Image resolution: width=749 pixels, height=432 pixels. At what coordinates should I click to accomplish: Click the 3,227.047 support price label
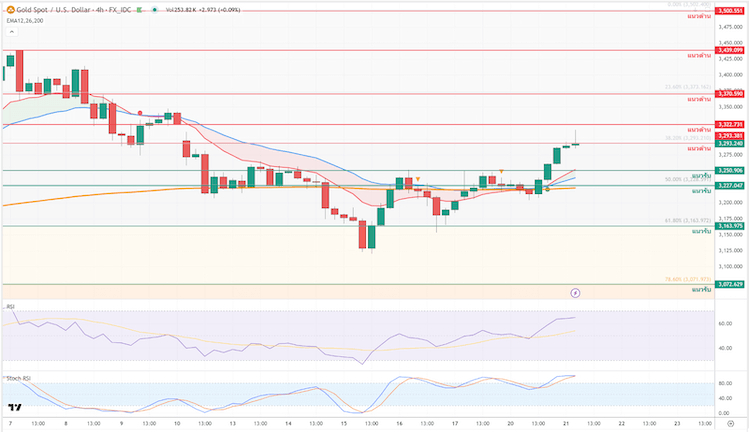(x=729, y=185)
